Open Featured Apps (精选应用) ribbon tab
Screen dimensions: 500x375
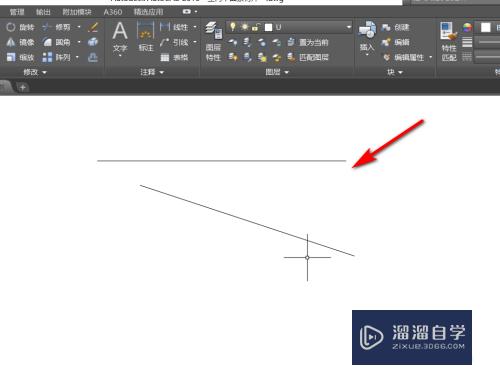click(x=149, y=12)
